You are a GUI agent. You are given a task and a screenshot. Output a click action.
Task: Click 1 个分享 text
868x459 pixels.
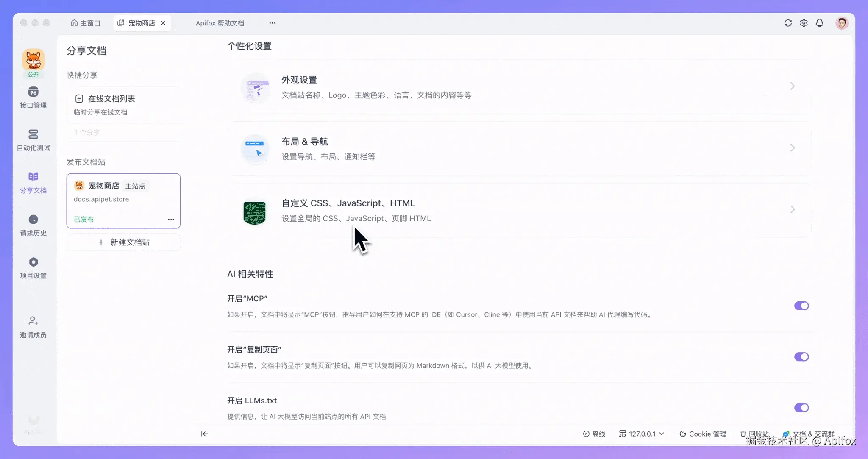[87, 132]
